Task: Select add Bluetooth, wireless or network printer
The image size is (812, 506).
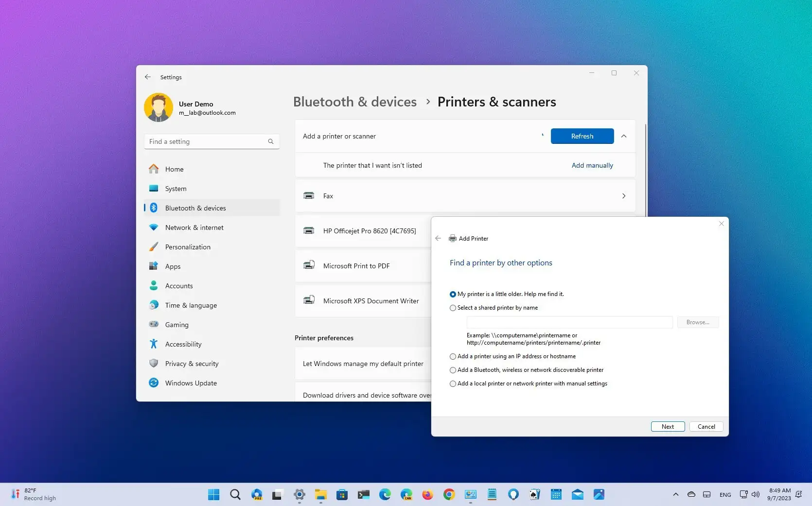Action: (x=527, y=370)
